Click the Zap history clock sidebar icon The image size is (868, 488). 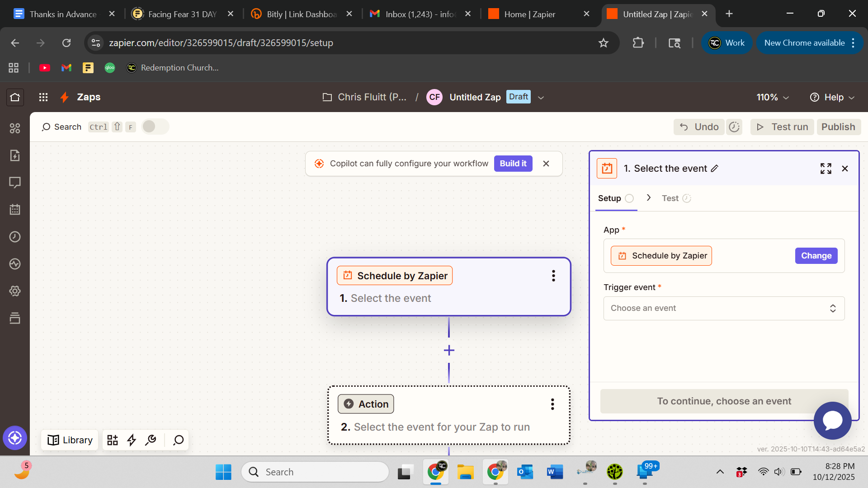[x=15, y=237]
